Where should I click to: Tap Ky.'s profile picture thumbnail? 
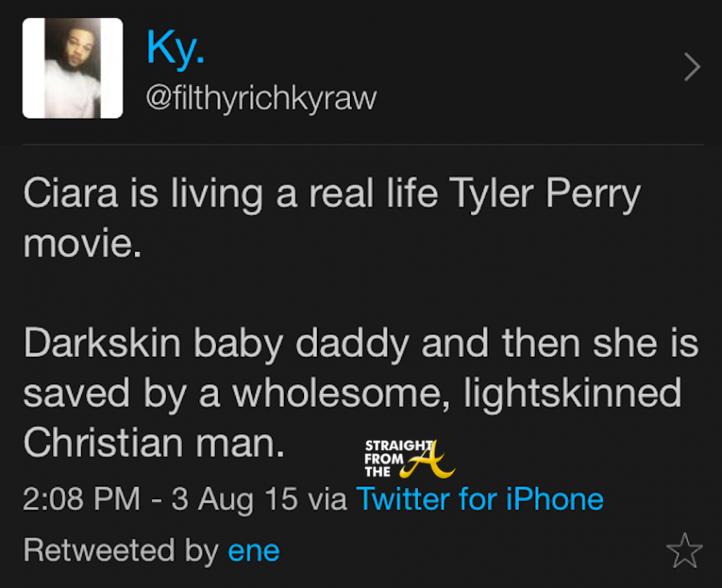point(72,68)
